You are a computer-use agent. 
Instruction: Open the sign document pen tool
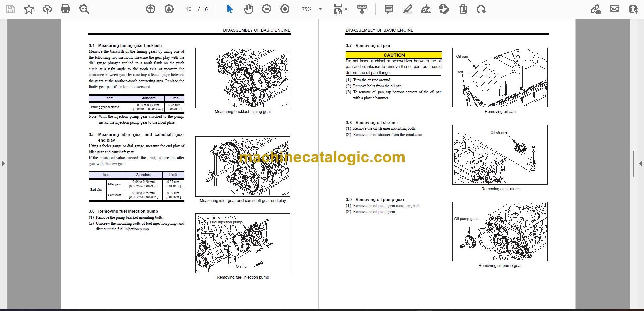[426, 9]
